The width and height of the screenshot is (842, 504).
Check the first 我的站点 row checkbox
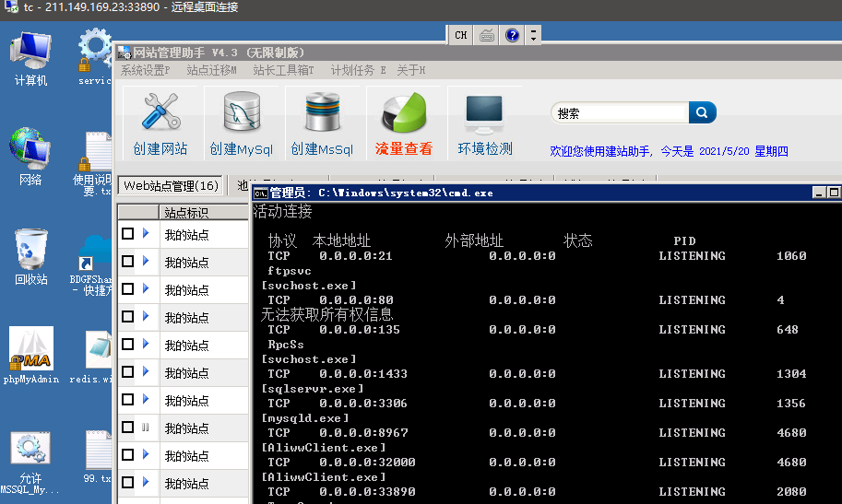pyautogui.click(x=127, y=234)
